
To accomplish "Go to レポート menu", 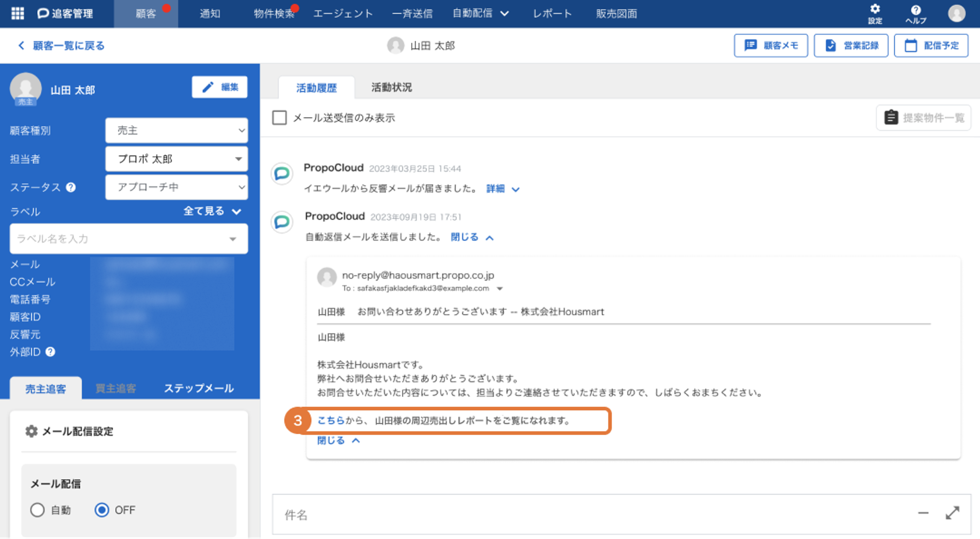I will pyautogui.click(x=552, y=14).
